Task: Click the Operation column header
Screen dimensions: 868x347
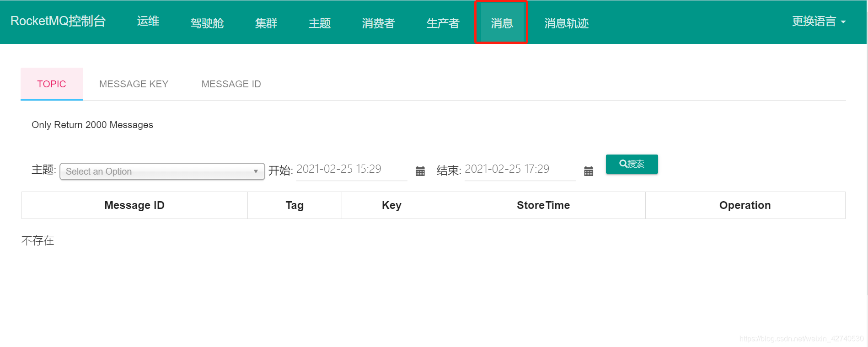Action: point(745,205)
